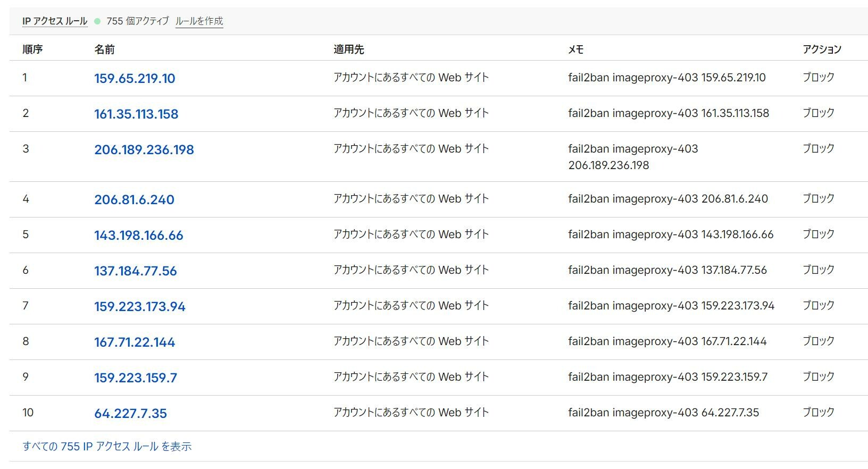Screen dimensions: 868x469
Task: Click the 名前 column header
Action: [104, 49]
